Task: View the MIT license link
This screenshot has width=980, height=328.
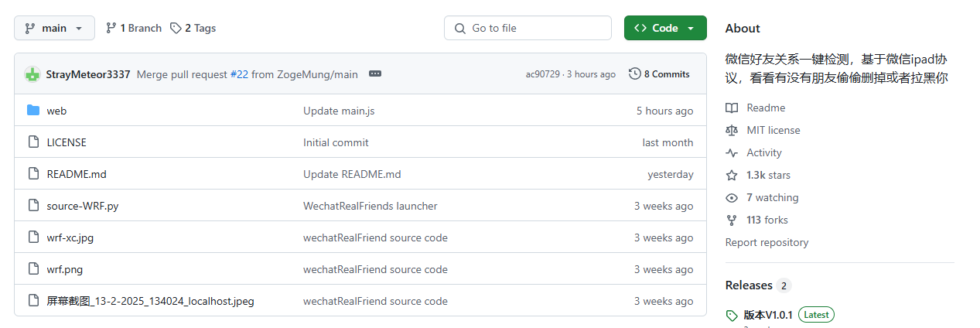Action: pos(773,130)
